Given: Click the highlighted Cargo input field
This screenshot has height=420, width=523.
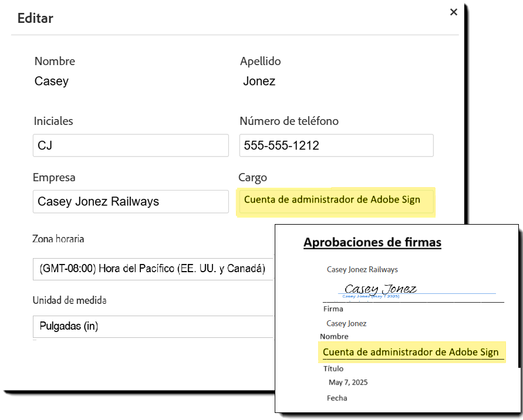Looking at the screenshot, I should (336, 201).
